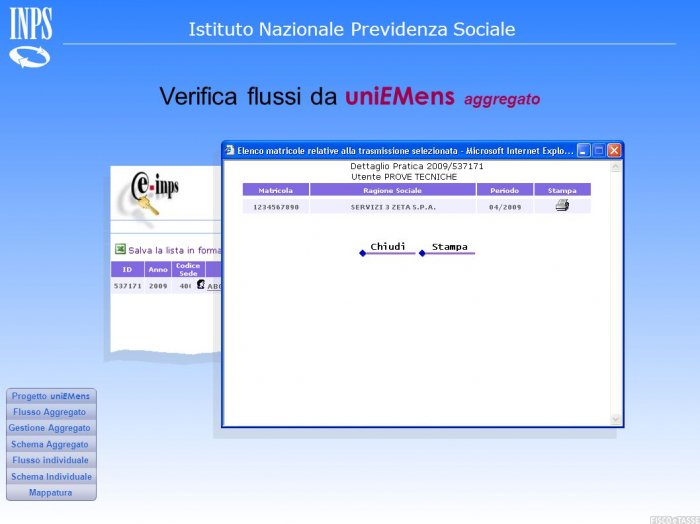Open the Progetto uniEMens menu item
This screenshot has width=700, height=524.
click(51, 396)
